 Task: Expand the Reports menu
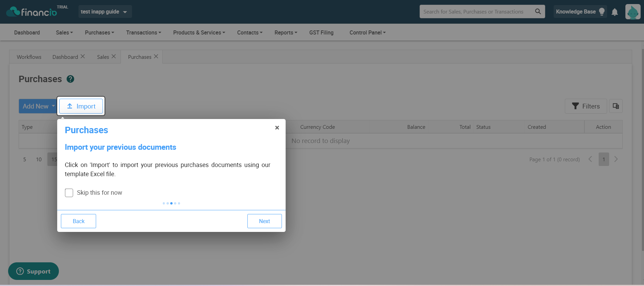pos(286,32)
